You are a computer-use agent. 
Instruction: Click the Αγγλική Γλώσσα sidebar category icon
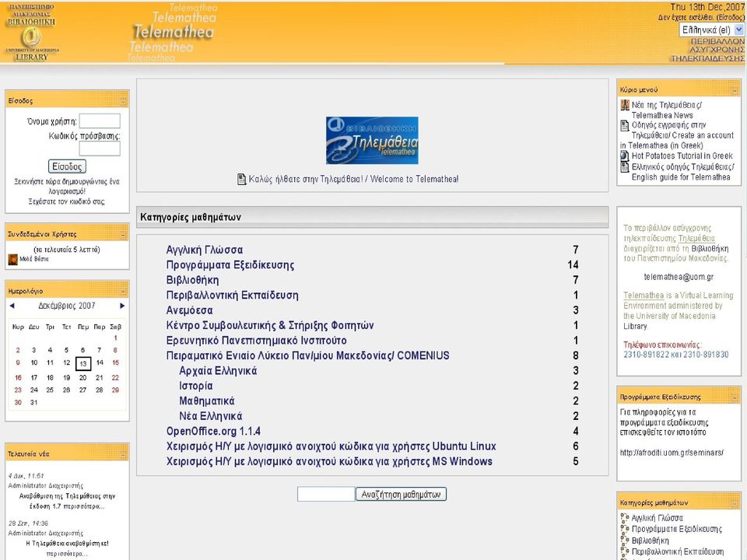625,518
